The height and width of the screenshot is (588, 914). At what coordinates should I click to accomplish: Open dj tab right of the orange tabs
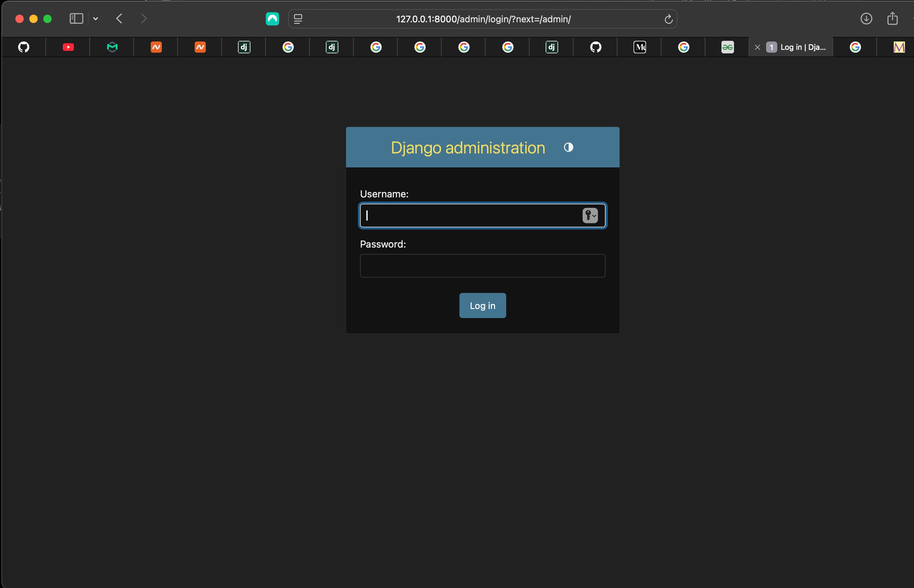[x=244, y=47]
